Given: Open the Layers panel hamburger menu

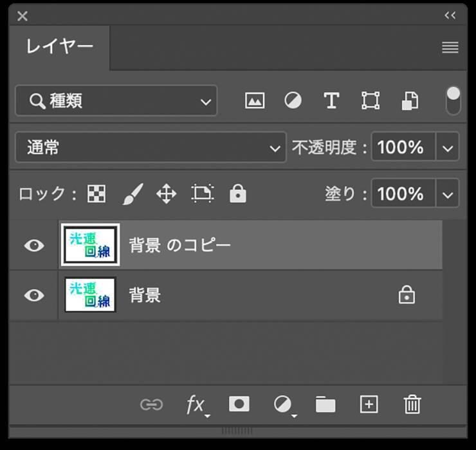Looking at the screenshot, I should 450,48.
